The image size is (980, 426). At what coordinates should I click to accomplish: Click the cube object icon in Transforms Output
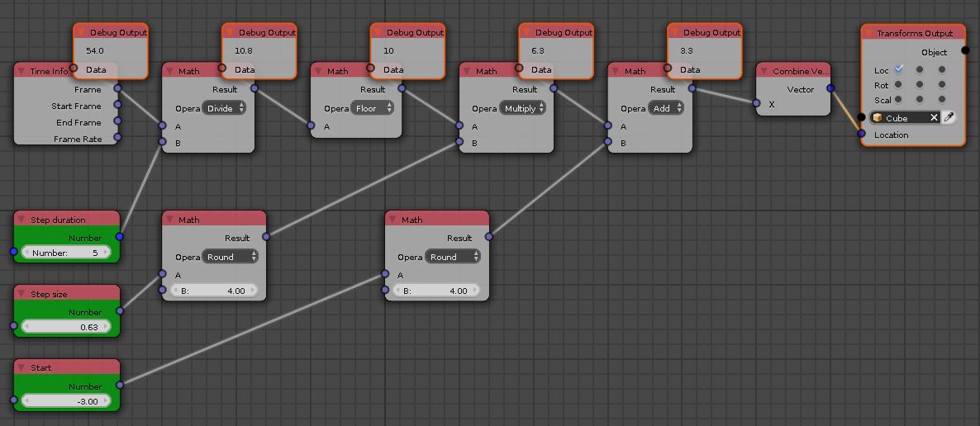878,117
